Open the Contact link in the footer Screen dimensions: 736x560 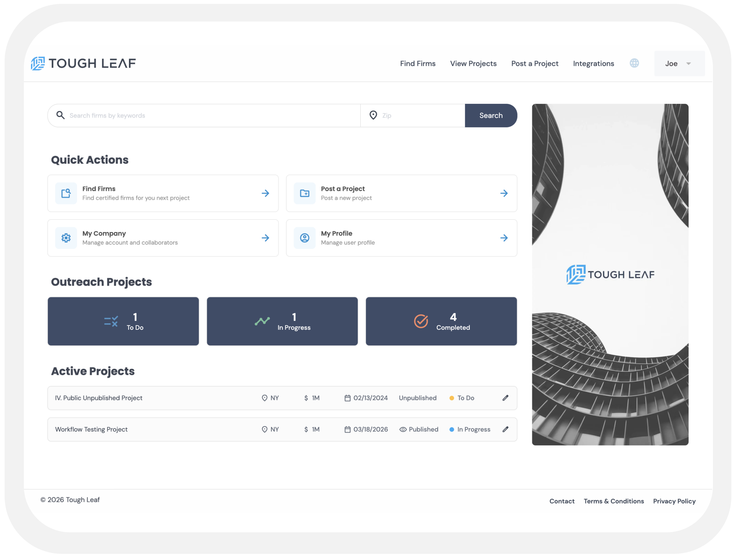[562, 501]
